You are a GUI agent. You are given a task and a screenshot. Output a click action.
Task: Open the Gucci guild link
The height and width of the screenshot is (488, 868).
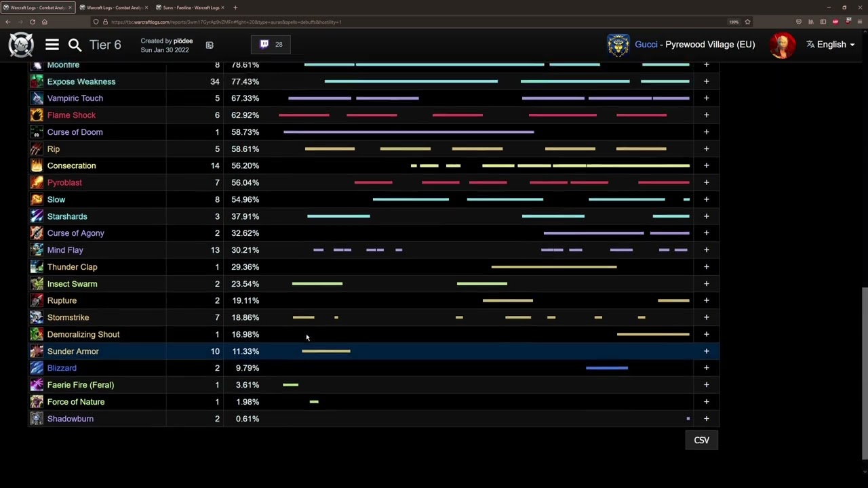click(x=646, y=45)
